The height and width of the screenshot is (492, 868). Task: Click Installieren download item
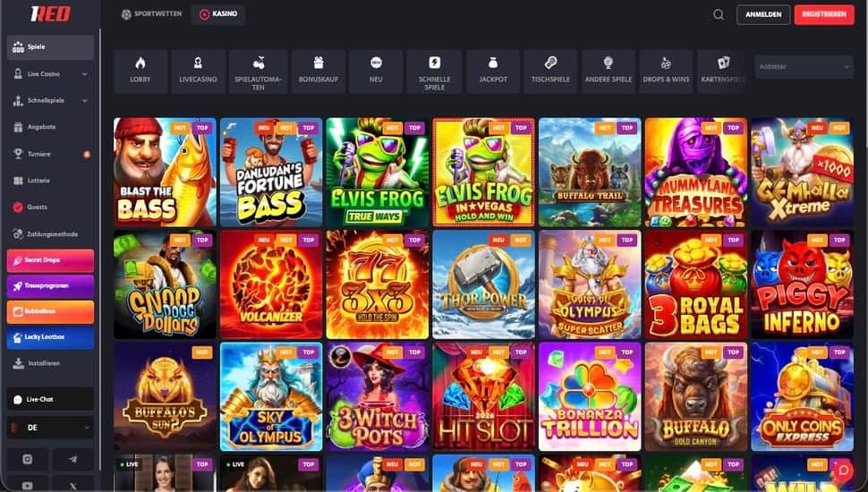click(x=50, y=363)
